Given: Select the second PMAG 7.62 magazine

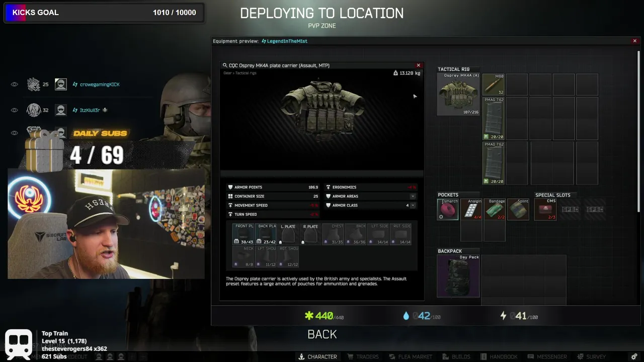Looking at the screenshot, I should [x=494, y=163].
